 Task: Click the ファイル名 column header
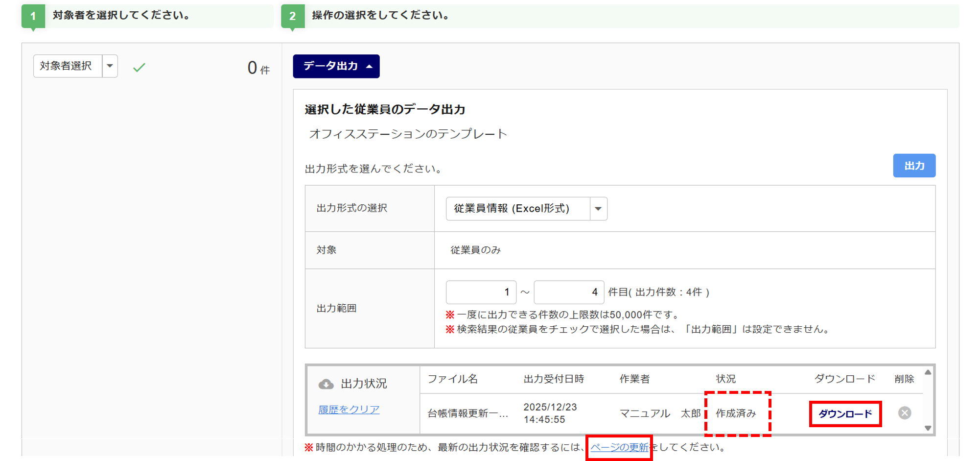(453, 379)
